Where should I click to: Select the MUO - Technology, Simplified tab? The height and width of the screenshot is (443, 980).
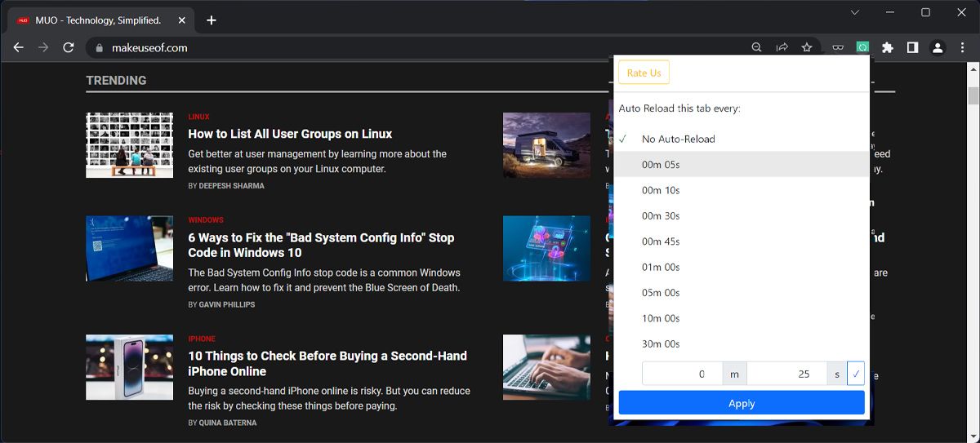click(100, 20)
